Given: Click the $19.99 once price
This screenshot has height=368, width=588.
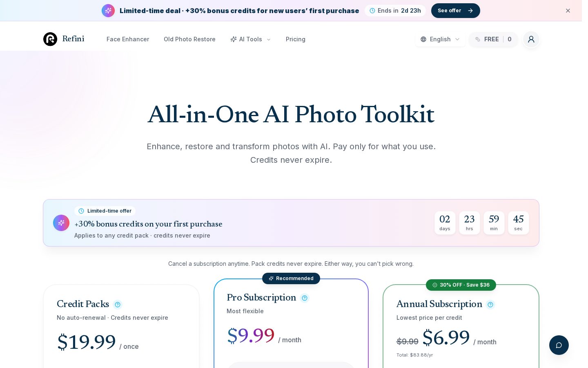Looking at the screenshot, I should [98, 342].
